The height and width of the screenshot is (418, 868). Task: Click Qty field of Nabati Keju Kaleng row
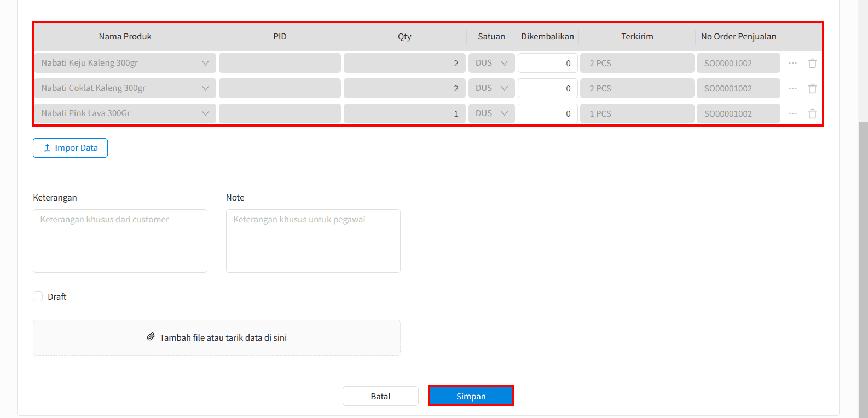tap(404, 63)
